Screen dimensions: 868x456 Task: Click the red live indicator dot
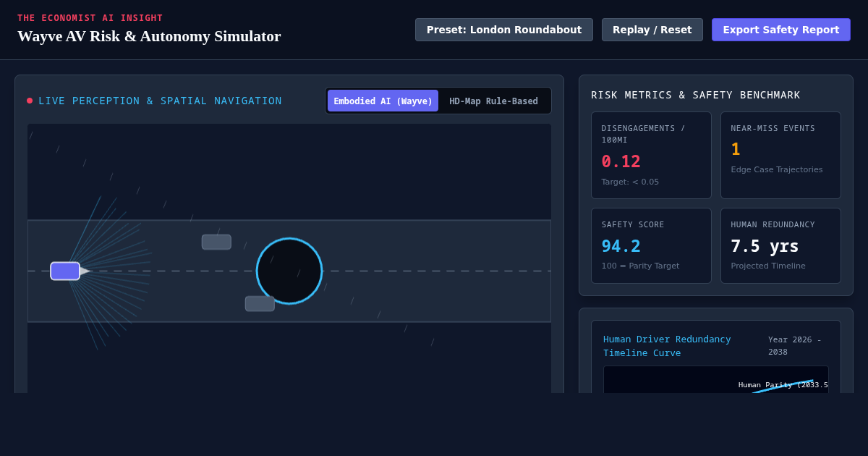[x=30, y=101]
